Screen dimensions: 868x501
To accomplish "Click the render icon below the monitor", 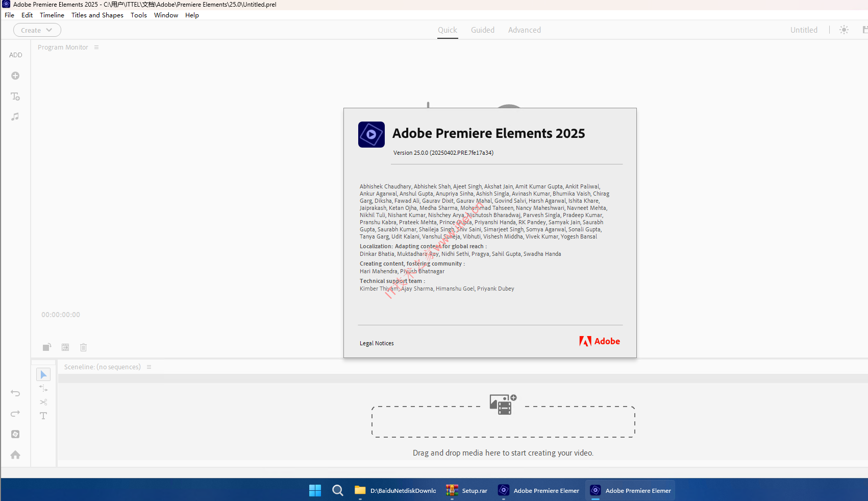I will pyautogui.click(x=47, y=347).
